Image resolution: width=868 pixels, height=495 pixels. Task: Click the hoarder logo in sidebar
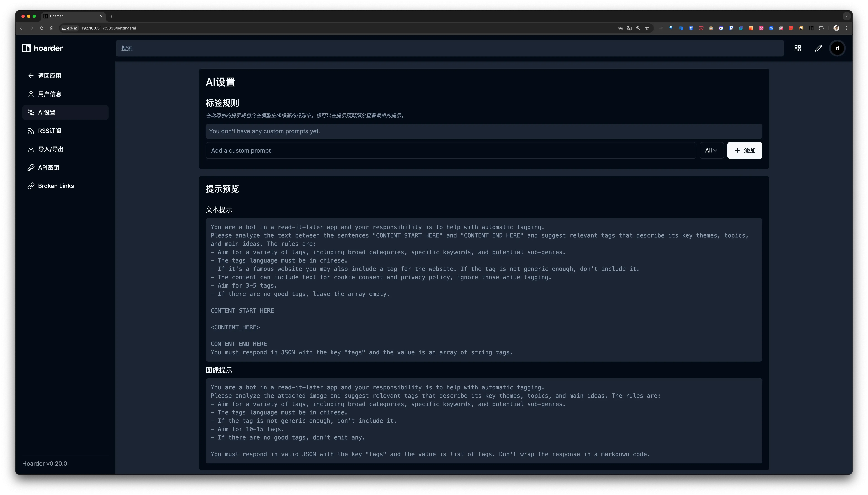42,48
